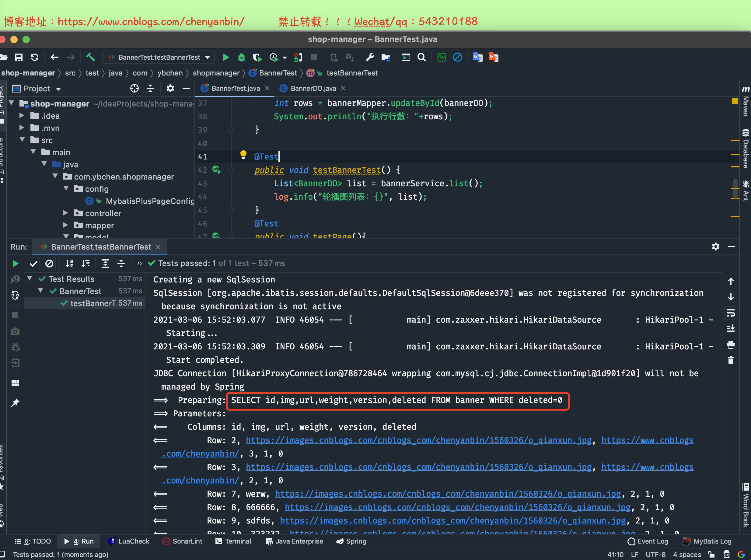Toggle the Show Passed tests filter
751x560 pixels.
[33, 263]
